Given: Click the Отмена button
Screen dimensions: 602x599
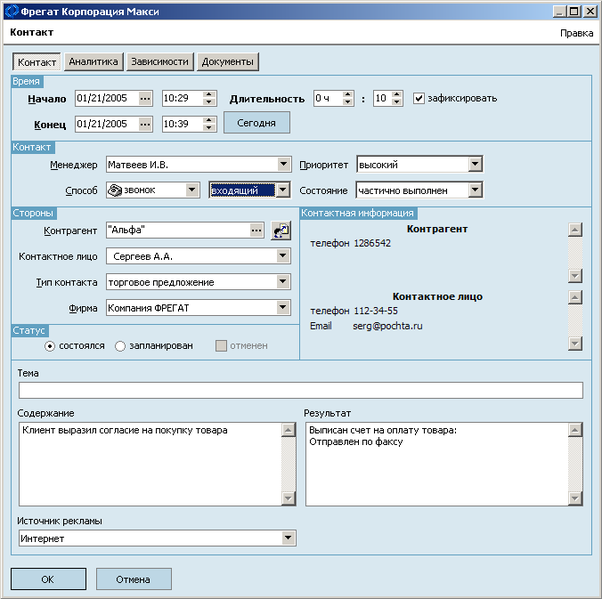Looking at the screenshot, I should coord(133,579).
